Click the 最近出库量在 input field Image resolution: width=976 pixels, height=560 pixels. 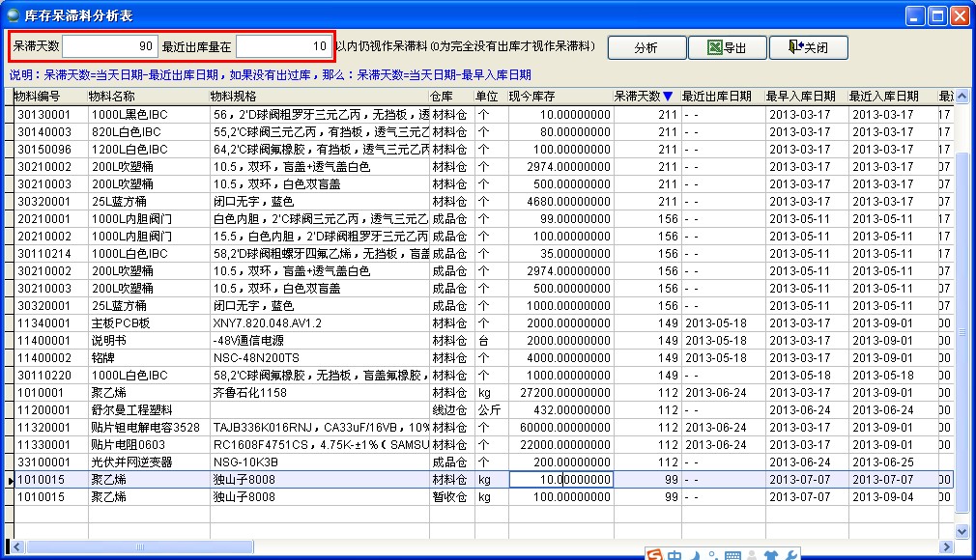[x=282, y=46]
